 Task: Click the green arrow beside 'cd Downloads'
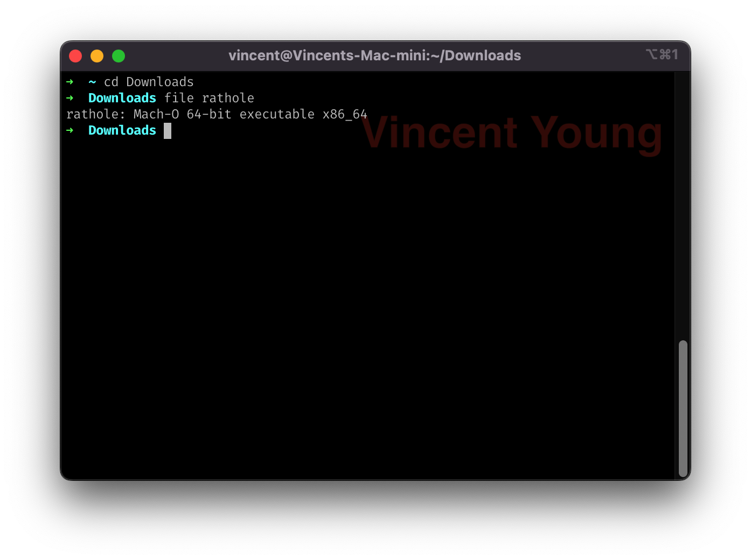(x=69, y=82)
